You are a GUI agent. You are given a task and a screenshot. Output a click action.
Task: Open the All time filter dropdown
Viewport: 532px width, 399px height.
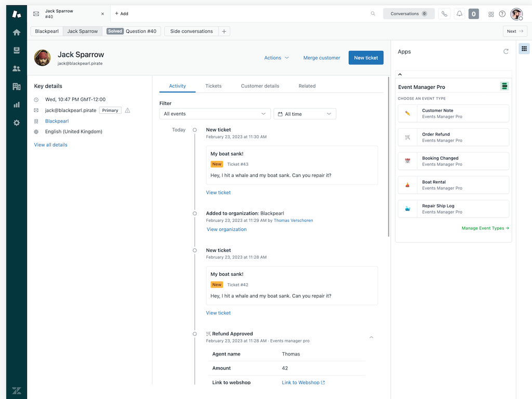(304, 113)
